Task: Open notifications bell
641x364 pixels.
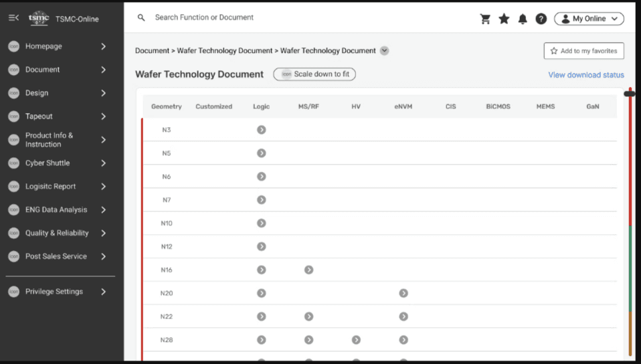Action: (x=523, y=19)
